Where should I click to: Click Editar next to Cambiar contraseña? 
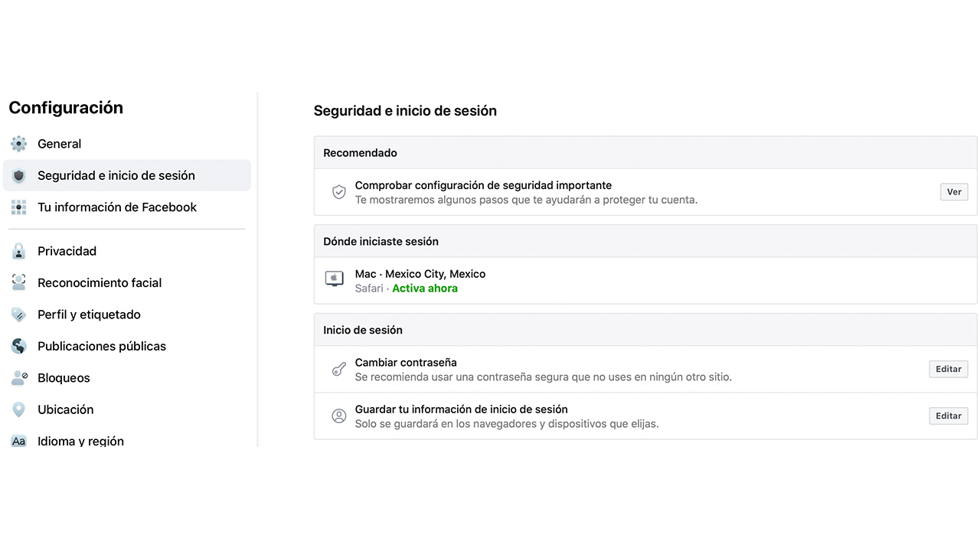(948, 369)
